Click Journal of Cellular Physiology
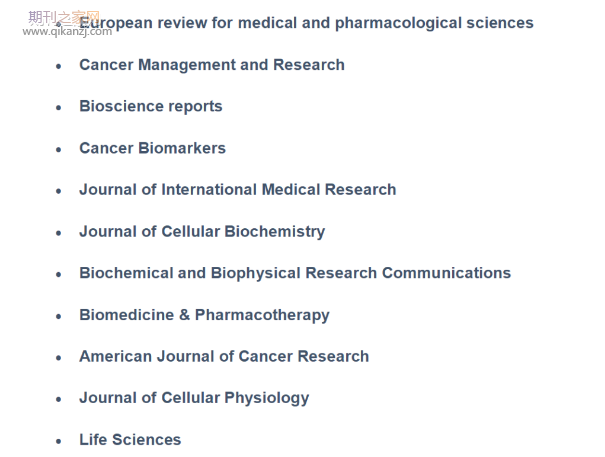The image size is (605, 457). coord(194,398)
